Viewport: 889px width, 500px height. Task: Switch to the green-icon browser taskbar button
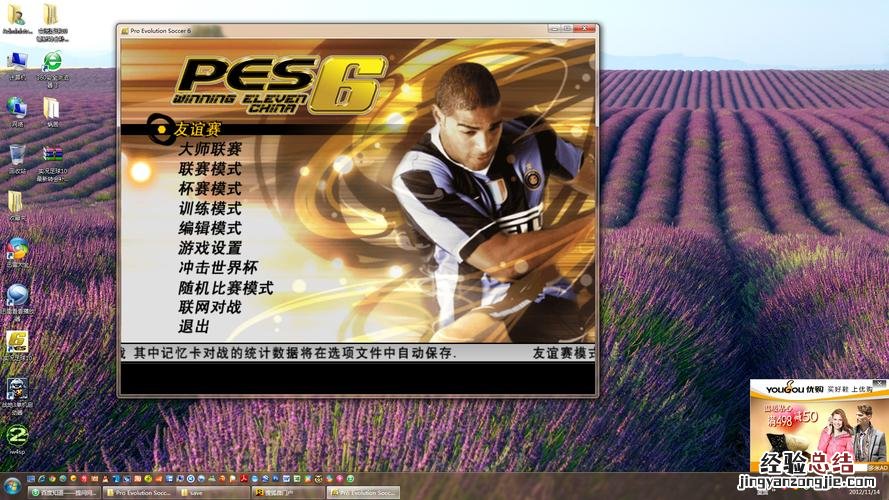click(64, 493)
